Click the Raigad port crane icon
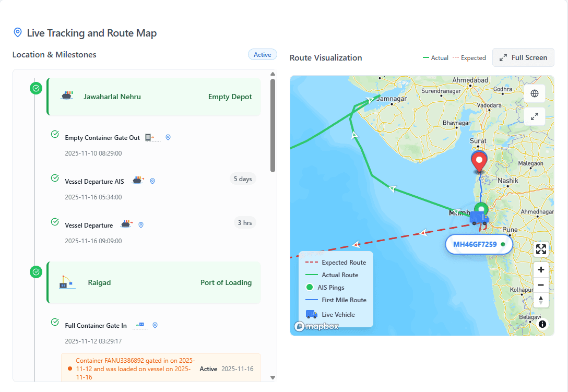The image size is (568, 392). [67, 282]
